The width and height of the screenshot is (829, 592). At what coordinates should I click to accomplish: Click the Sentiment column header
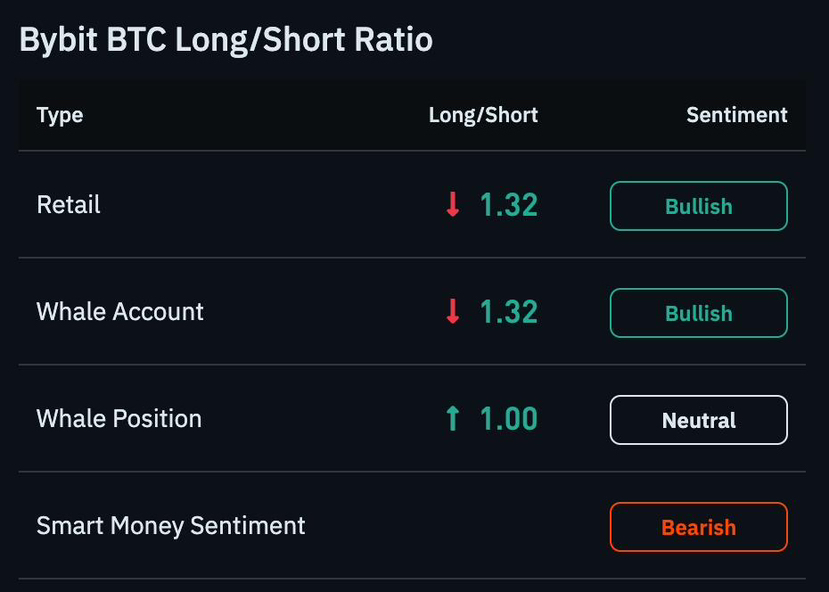(737, 115)
